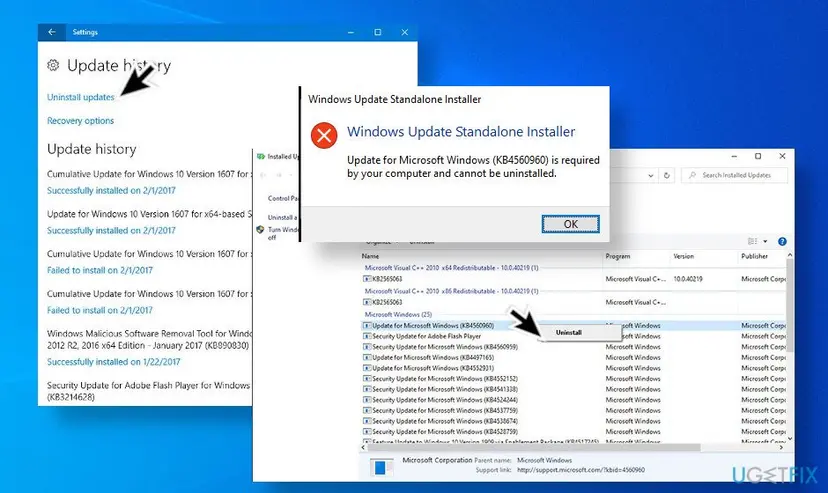828x493 pixels.
Task: Open the Uninstall updates link
Action: (80, 97)
